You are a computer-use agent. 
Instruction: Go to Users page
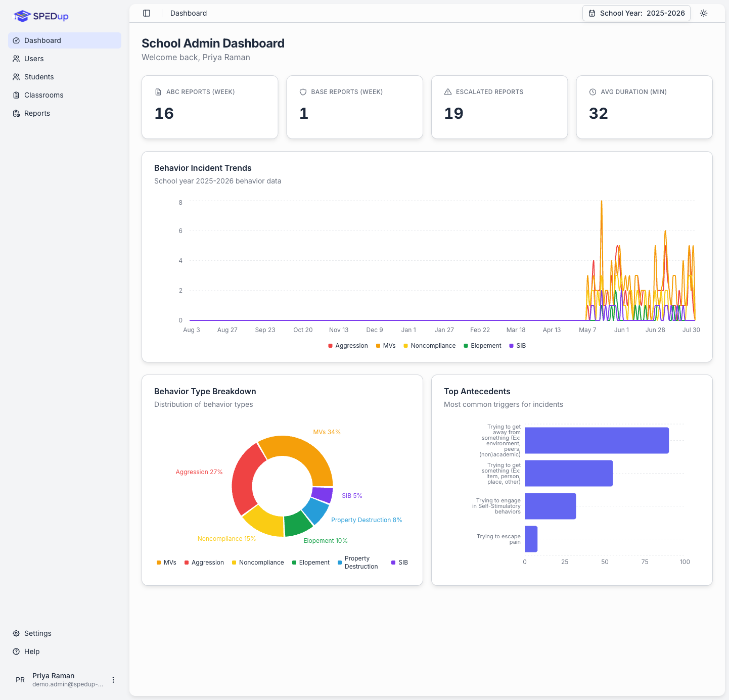65,59
